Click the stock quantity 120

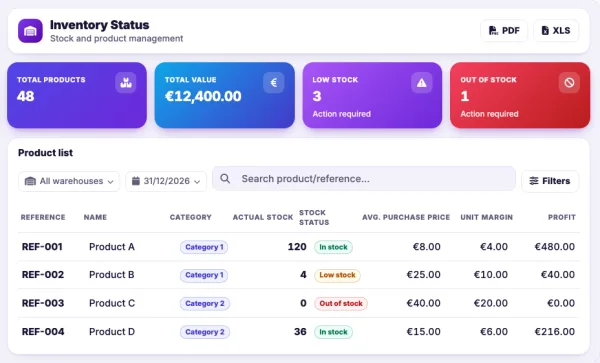(x=297, y=247)
